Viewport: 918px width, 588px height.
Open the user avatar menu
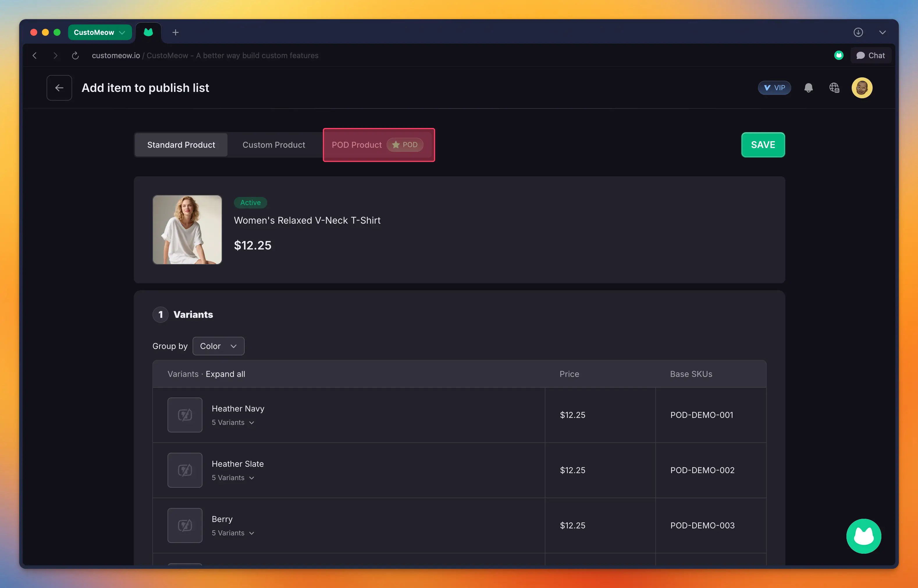862,88
